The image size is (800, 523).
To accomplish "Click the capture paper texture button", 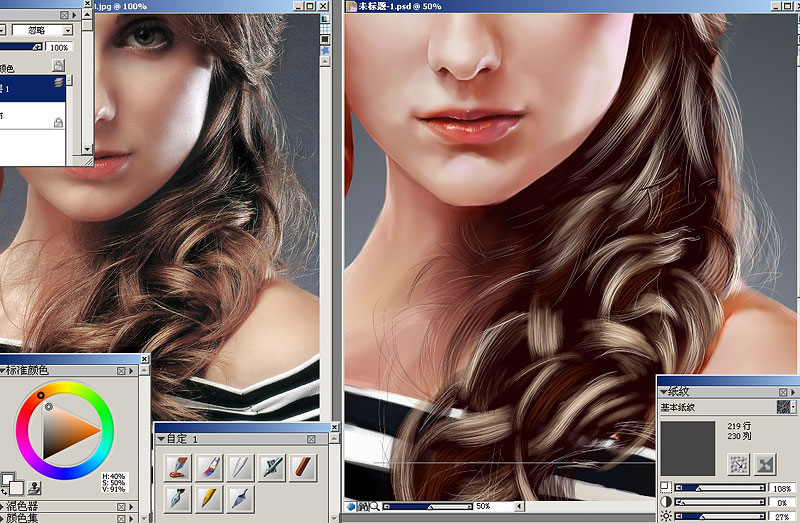I will (x=738, y=464).
